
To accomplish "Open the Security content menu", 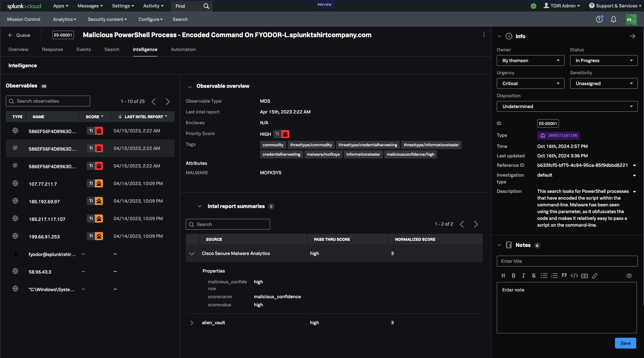I will click(x=107, y=19).
